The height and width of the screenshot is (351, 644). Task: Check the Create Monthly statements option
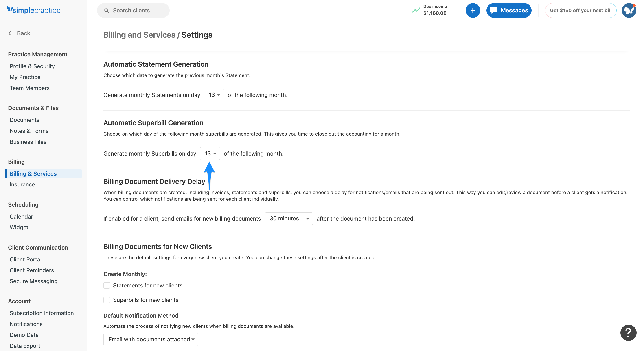[x=107, y=285]
